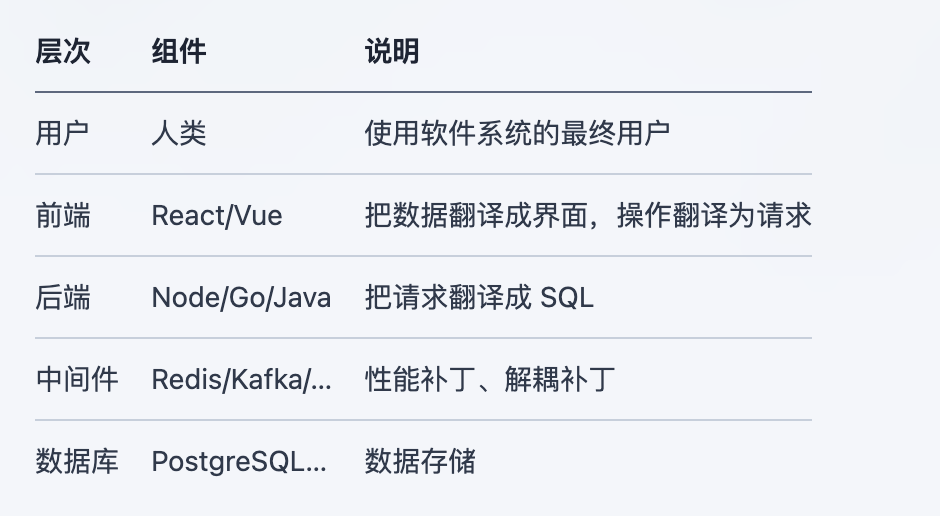Click the description 性能补丁、解耦补丁

click(x=490, y=379)
